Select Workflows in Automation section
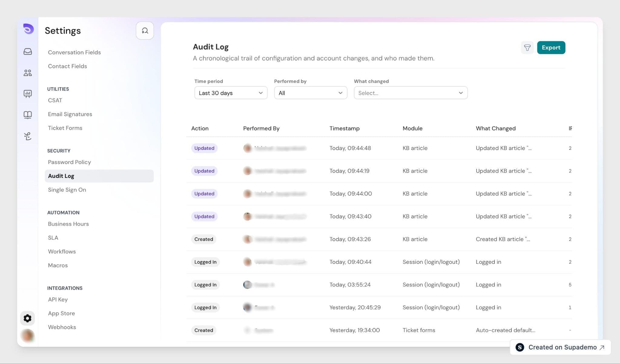The width and height of the screenshot is (620, 364). (62, 251)
